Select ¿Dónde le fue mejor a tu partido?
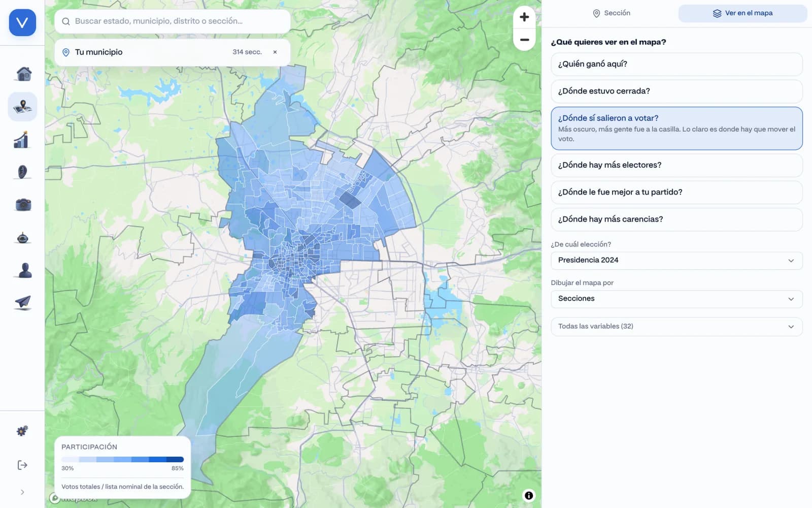This screenshot has height=508, width=812. pyautogui.click(x=676, y=192)
